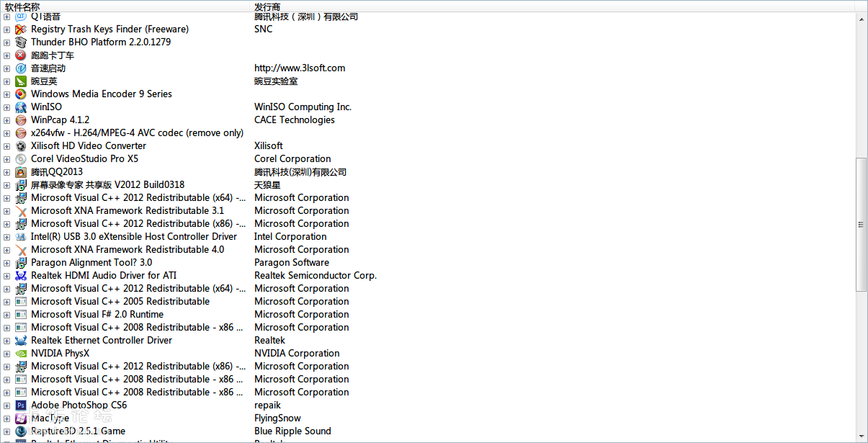This screenshot has height=443, width=868.
Task: Click the Thunder BHO Platform icon
Action: 21,42
